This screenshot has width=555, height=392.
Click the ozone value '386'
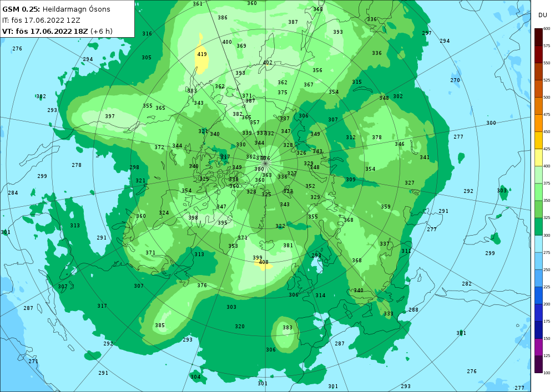tap(223, 17)
